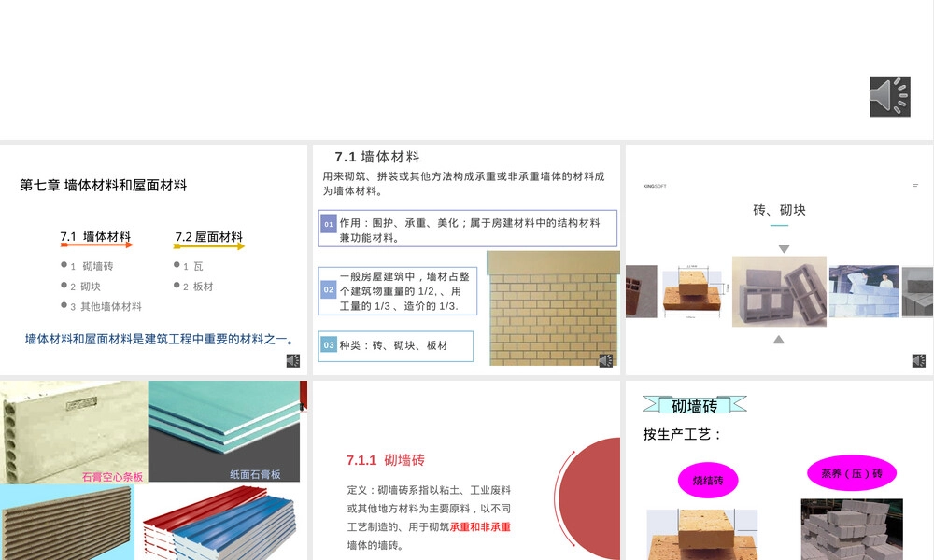Click the 一般房屋建筑中 text box

point(398,291)
